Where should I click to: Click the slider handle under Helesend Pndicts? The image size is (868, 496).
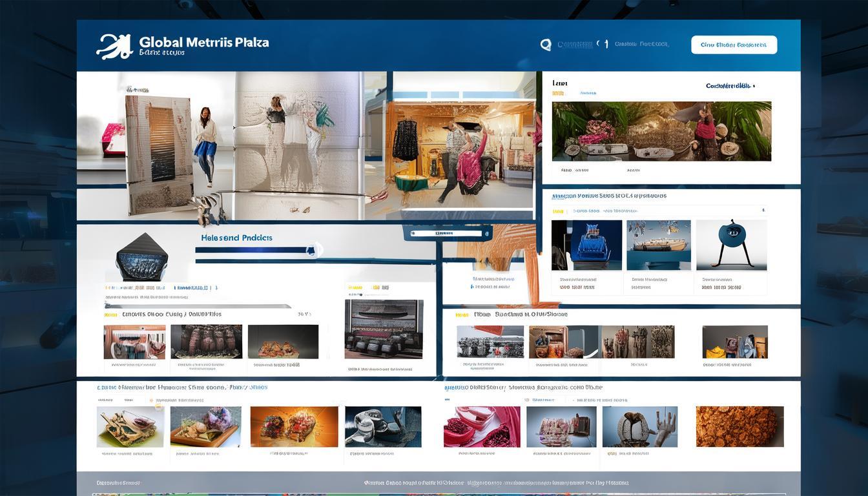pyautogui.click(x=315, y=249)
